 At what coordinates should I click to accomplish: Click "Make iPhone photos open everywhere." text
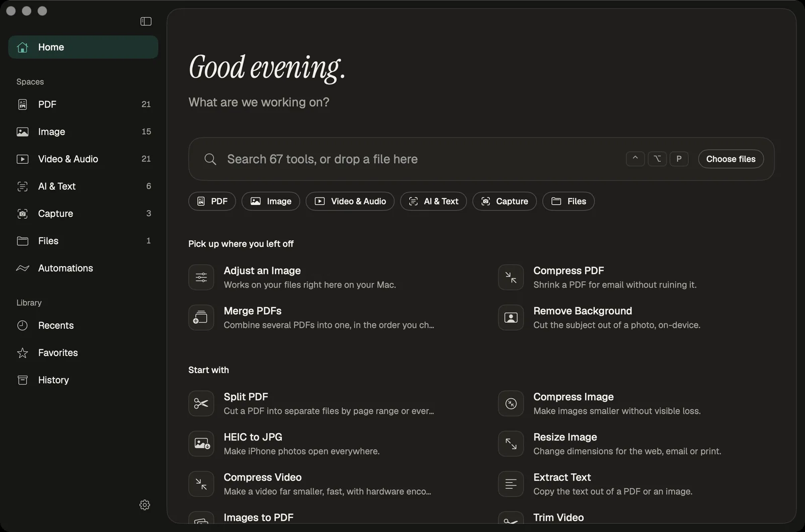click(x=301, y=452)
